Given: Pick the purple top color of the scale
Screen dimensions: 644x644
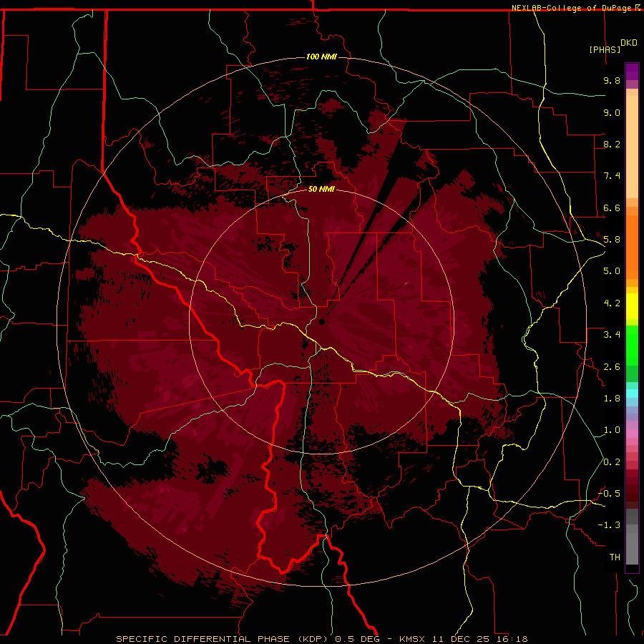Looking at the screenshot, I should point(632,72).
